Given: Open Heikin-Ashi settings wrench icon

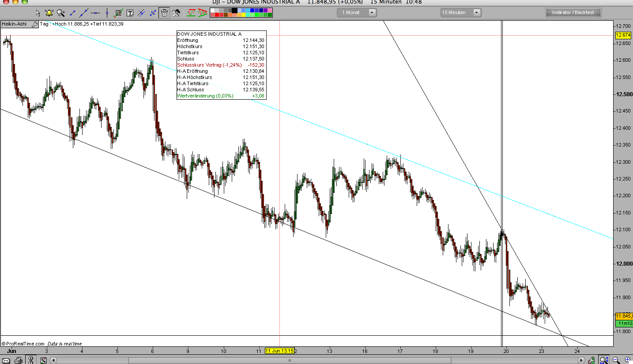Looking at the screenshot, I should (x=35, y=24).
